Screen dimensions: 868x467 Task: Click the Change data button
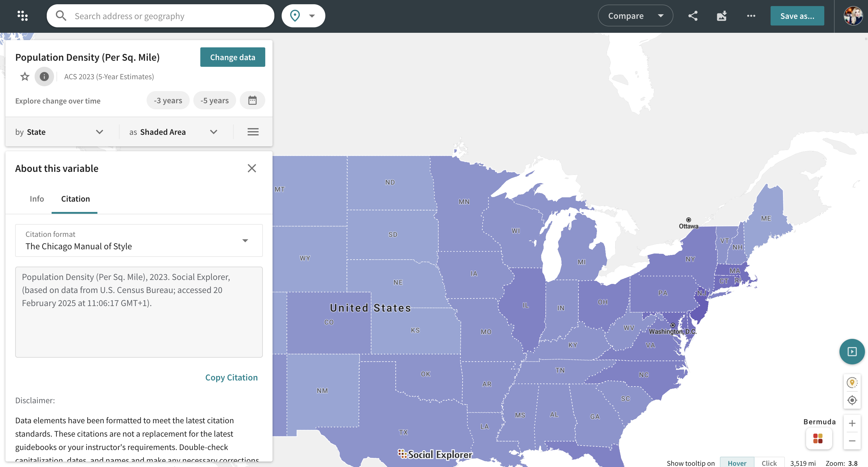point(232,57)
